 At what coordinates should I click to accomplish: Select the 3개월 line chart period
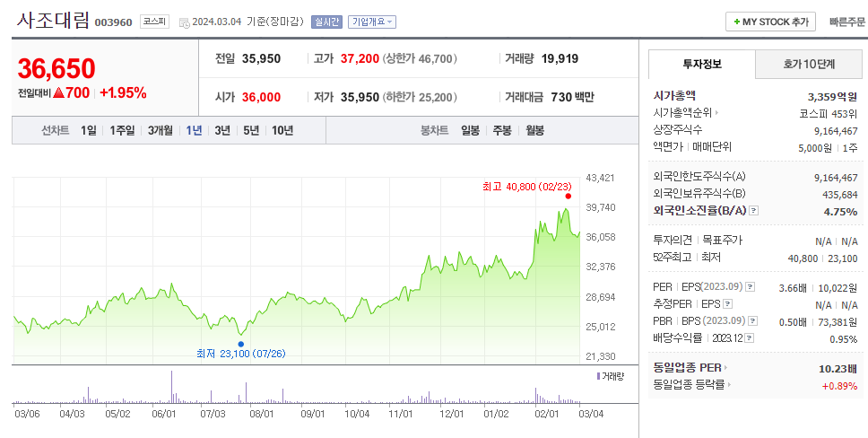pyautogui.click(x=160, y=130)
